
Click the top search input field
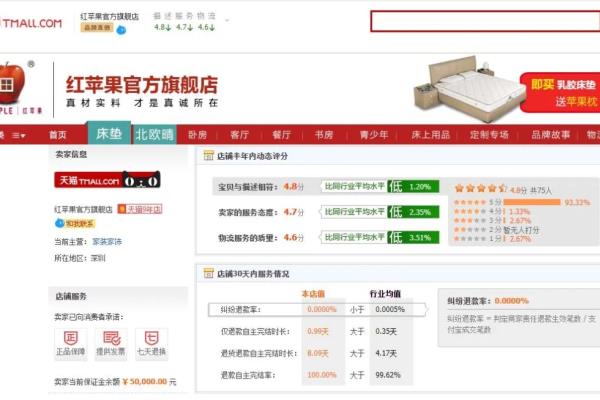485,21
